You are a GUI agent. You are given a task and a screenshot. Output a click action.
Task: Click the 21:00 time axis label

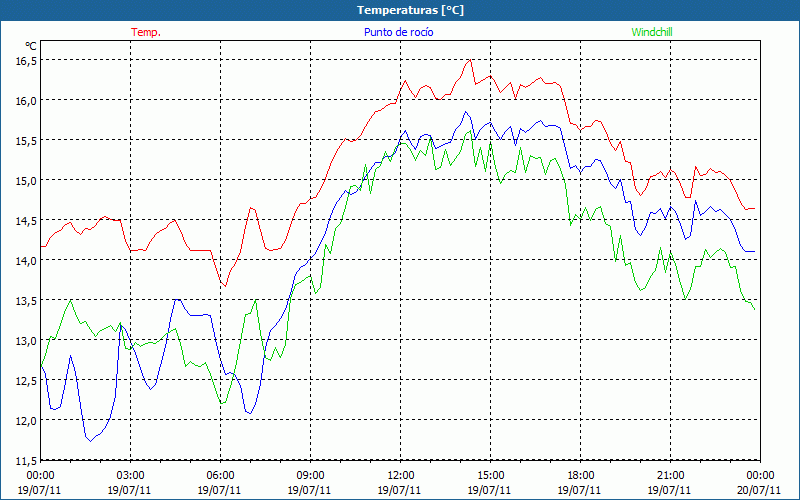point(670,476)
